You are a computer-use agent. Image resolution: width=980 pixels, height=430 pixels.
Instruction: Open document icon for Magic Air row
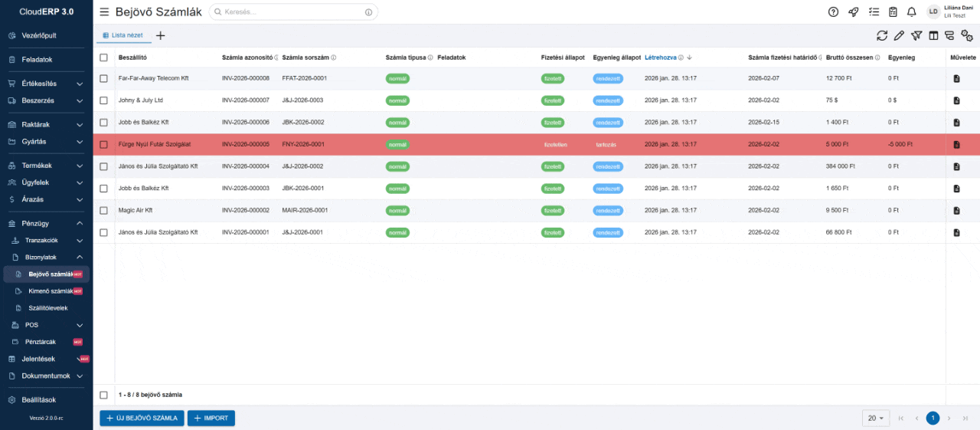point(956,210)
